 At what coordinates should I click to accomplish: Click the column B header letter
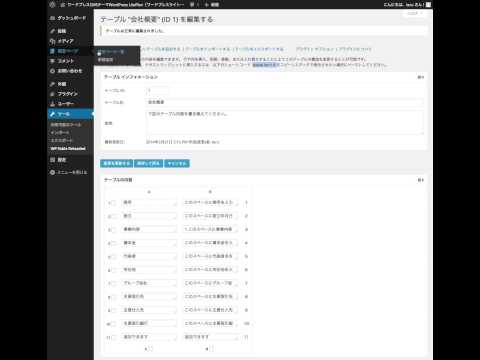point(210,192)
